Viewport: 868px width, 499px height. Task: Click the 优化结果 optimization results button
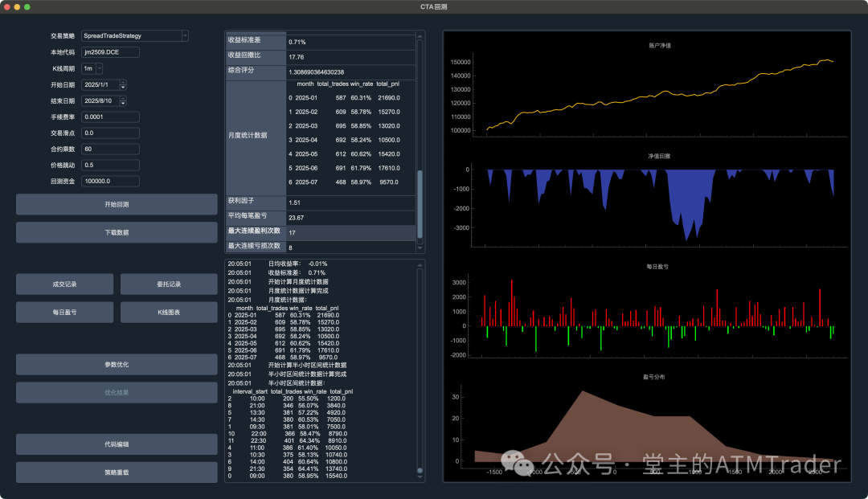coord(117,393)
